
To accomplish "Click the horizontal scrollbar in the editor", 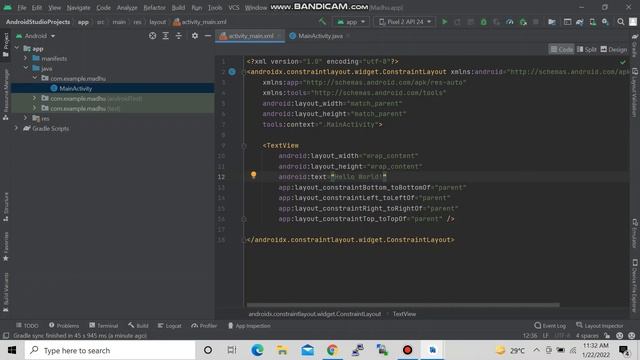I will point(403,305).
